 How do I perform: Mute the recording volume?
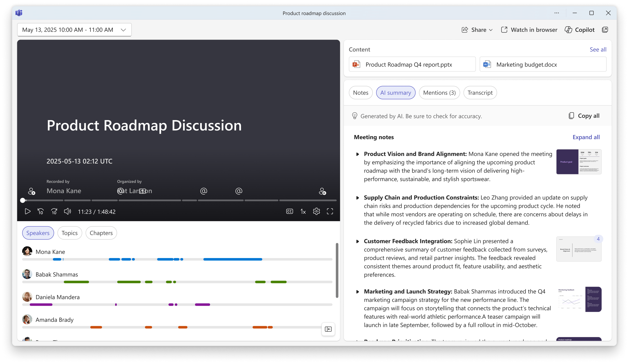click(67, 211)
